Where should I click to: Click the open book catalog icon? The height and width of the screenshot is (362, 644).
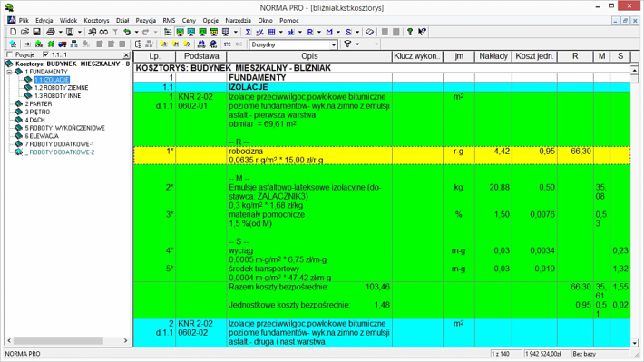coord(370,32)
